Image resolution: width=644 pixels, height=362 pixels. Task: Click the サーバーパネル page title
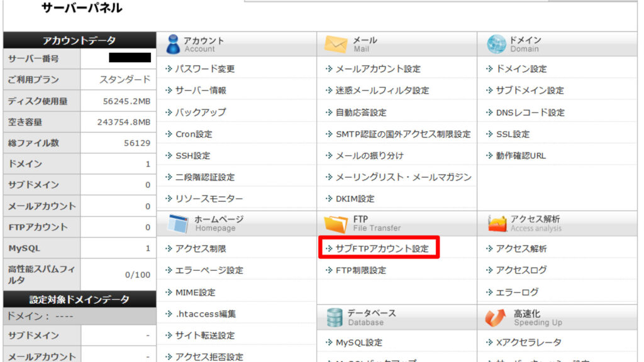coord(82,8)
